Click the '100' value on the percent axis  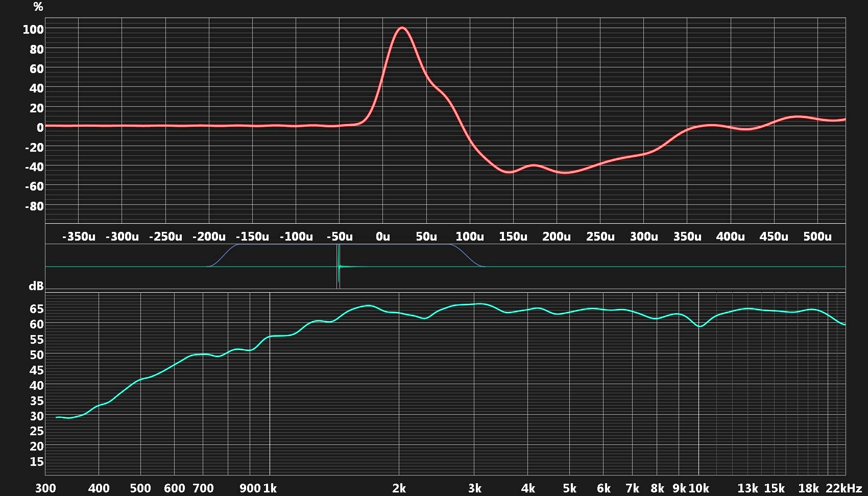tap(33, 30)
